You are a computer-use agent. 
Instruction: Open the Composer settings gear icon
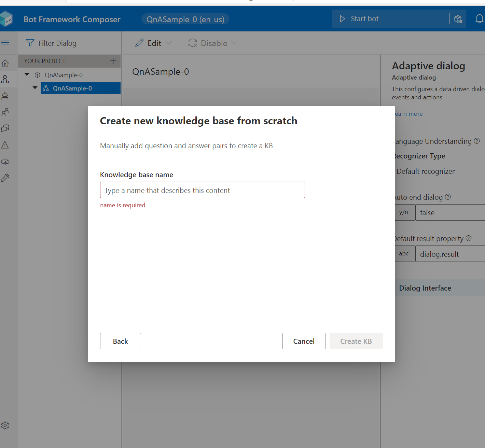tap(5, 425)
